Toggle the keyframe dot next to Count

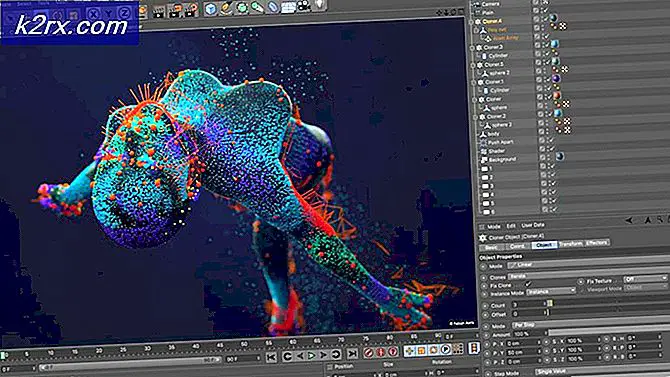(485, 306)
